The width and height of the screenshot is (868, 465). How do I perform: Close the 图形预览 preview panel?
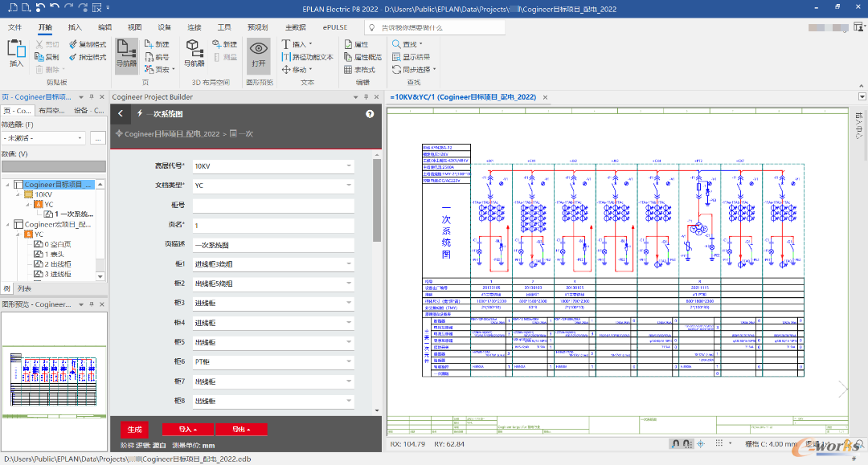[102, 304]
